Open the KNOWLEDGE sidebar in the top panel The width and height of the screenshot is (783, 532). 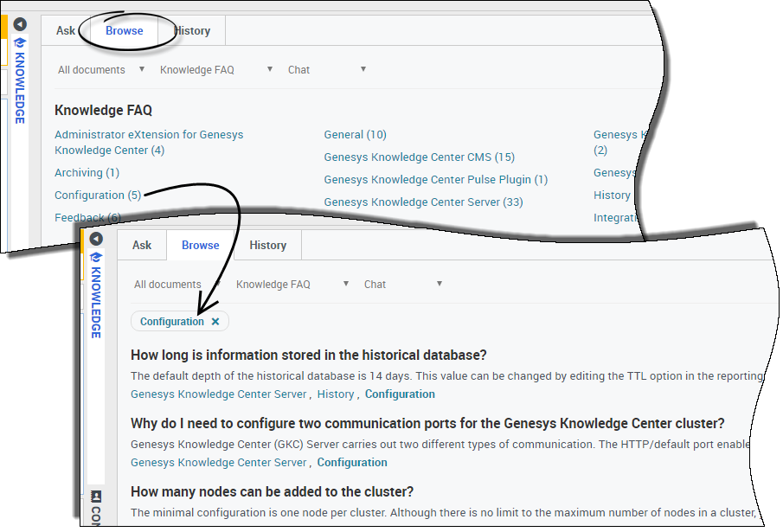click(x=20, y=80)
